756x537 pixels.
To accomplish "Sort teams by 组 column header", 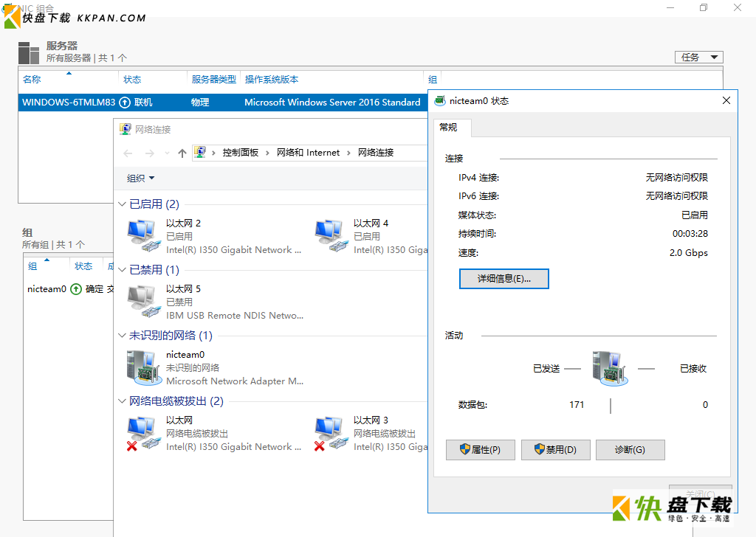I will pos(32,266).
